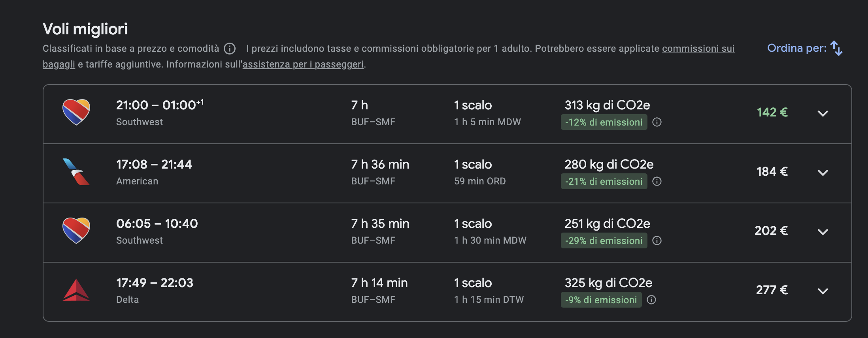
Task: Open the Ordina per sorting menu
Action: [805, 48]
